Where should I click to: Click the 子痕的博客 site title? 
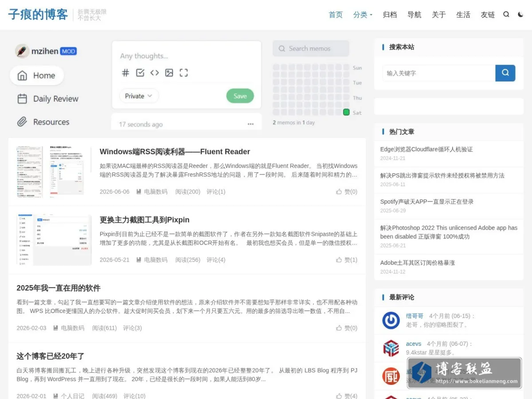point(38,15)
